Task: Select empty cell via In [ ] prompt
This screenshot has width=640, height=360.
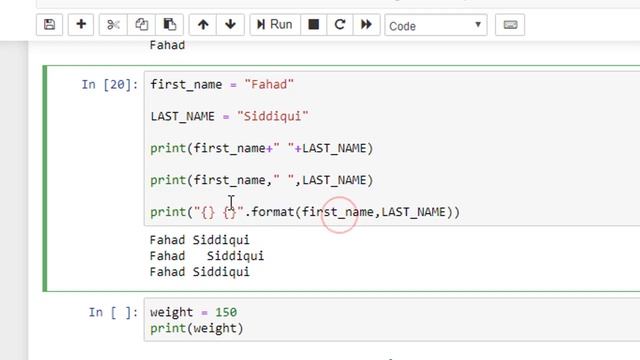Action: tap(113, 313)
